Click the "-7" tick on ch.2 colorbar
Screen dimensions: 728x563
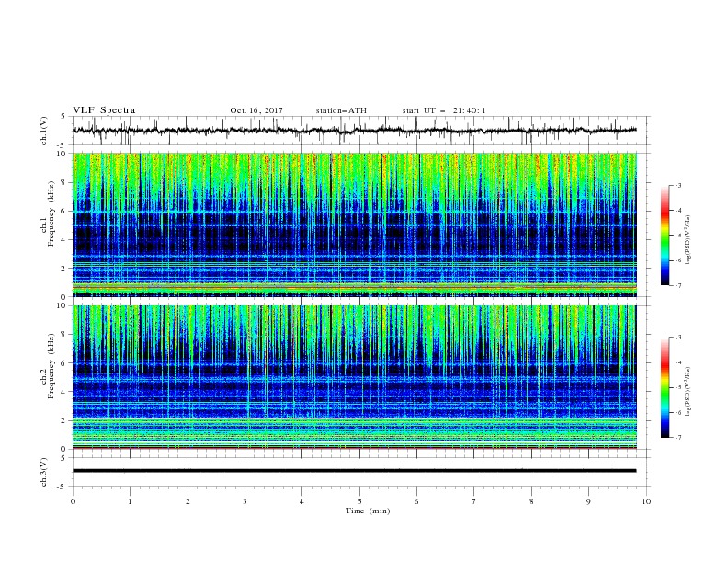click(677, 438)
